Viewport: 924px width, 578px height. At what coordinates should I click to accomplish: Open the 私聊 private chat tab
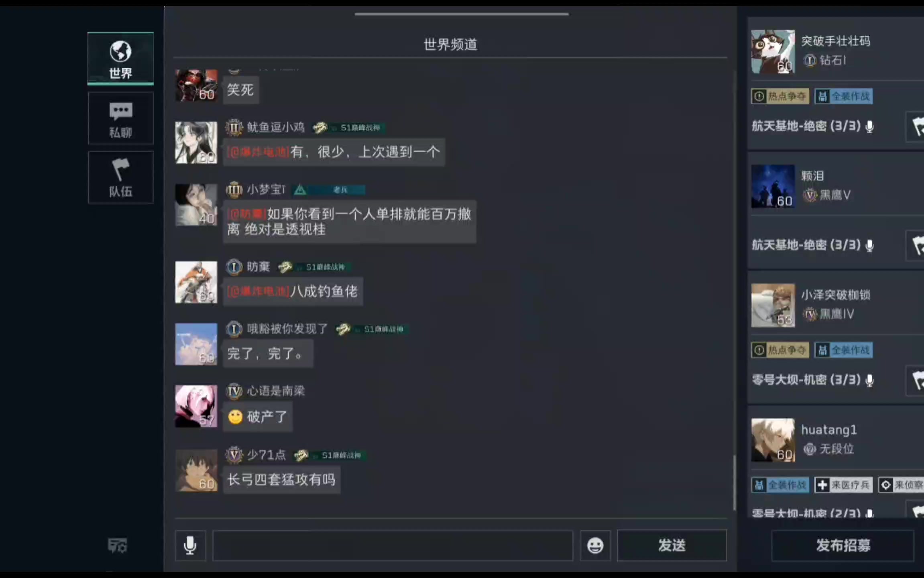[120, 118]
